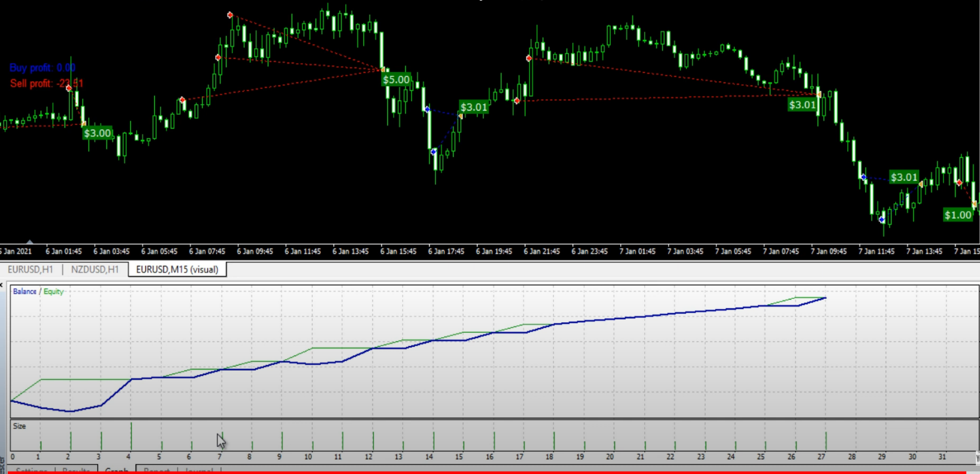This screenshot has width=980, height=474.
Task: Click the lowest blue buy marker on 7 Jan
Action: (x=882, y=220)
